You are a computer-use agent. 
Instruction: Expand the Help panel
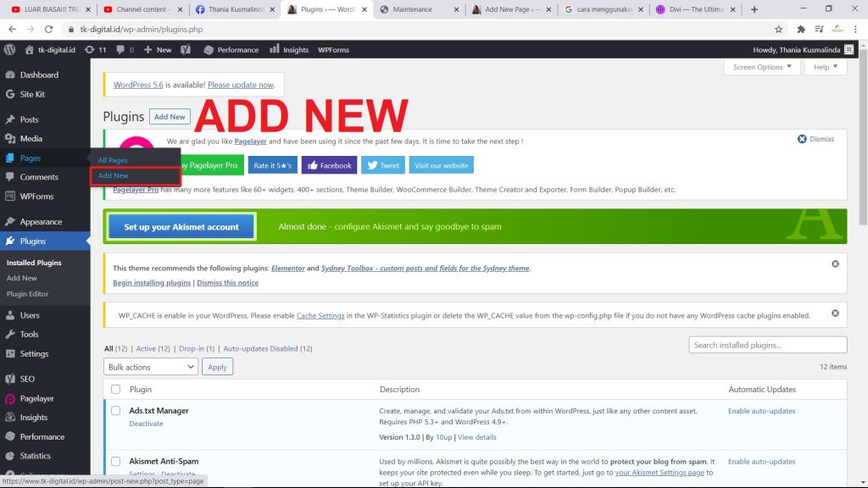click(x=826, y=67)
